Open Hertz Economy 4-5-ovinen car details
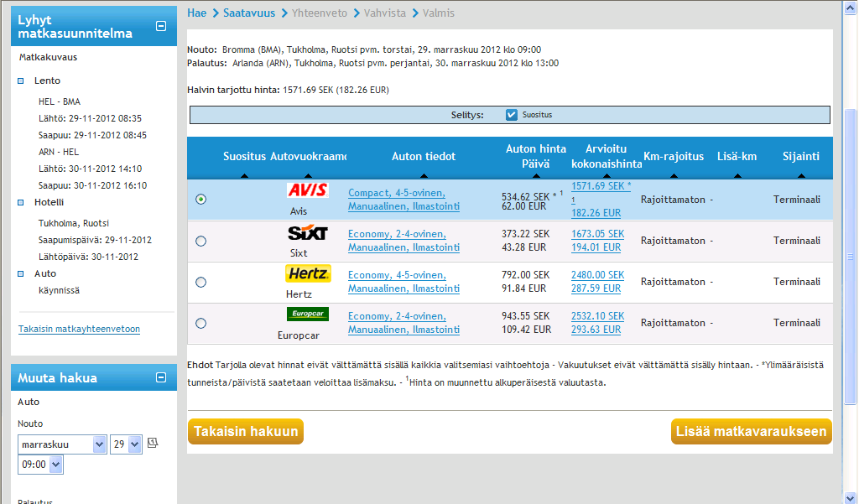This screenshot has height=504, width=859. [403, 282]
